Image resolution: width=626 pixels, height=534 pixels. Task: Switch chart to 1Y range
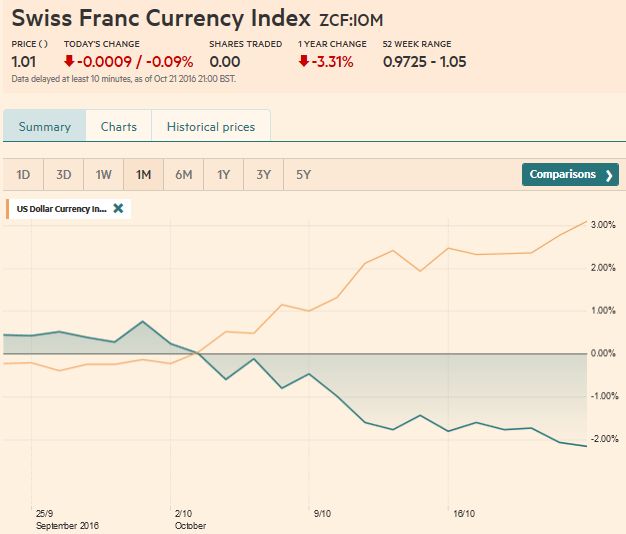(x=223, y=175)
